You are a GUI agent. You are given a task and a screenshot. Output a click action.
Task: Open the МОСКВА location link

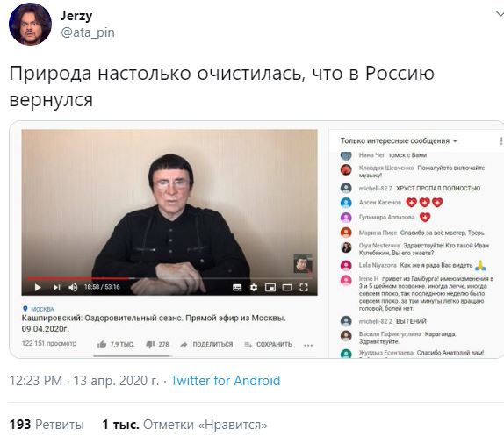click(39, 309)
